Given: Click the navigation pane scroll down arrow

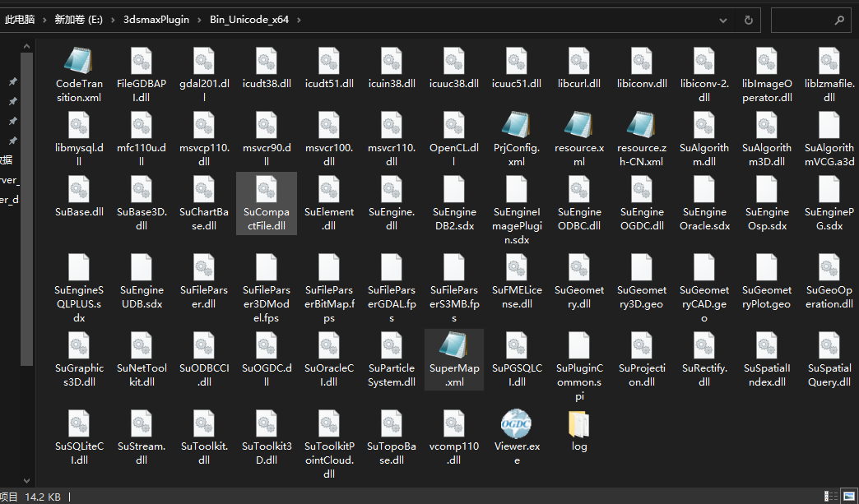Looking at the screenshot, I should click(x=26, y=480).
